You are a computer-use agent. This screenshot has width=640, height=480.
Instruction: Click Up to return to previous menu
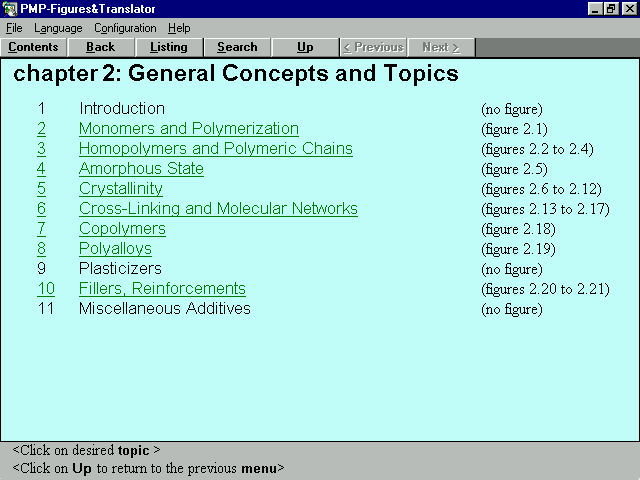tap(305, 47)
